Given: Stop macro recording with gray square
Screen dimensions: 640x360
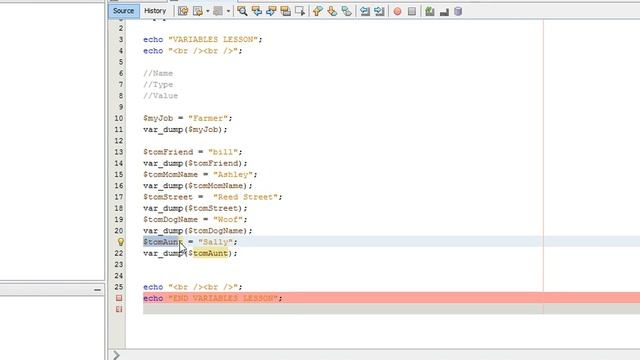Looking at the screenshot, I should 412,11.
